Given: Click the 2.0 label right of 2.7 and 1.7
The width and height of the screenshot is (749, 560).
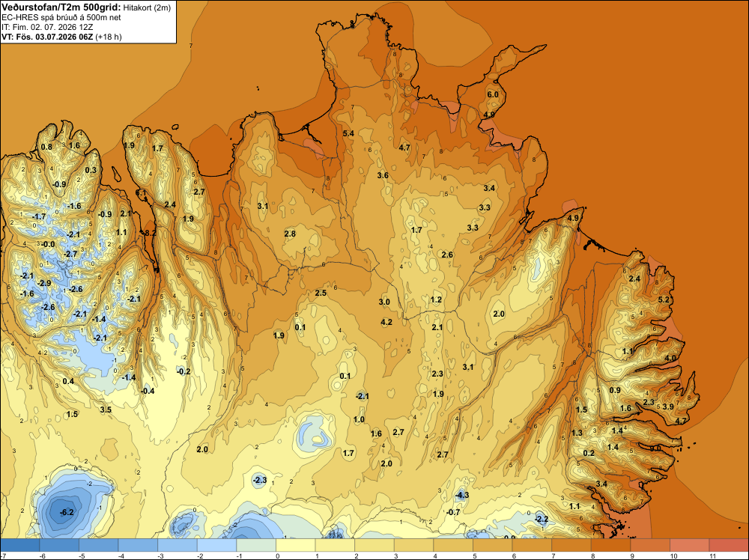Looking at the screenshot, I should click(x=386, y=463).
